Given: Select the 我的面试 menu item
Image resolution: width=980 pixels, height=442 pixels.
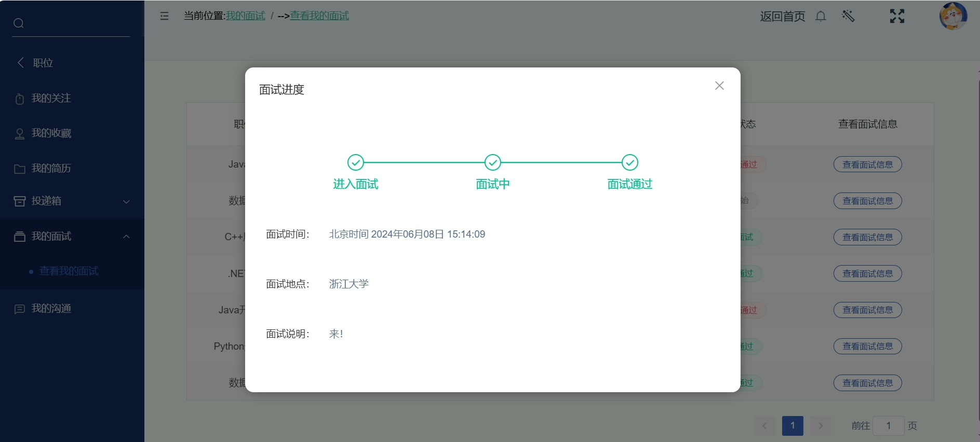Looking at the screenshot, I should tap(72, 236).
